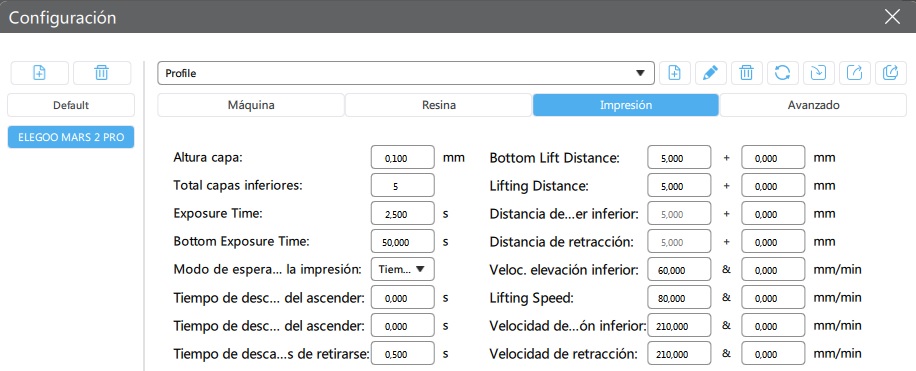Image resolution: width=916 pixels, height=371 pixels.
Task: Click the Configuración window title
Action: (x=62, y=18)
